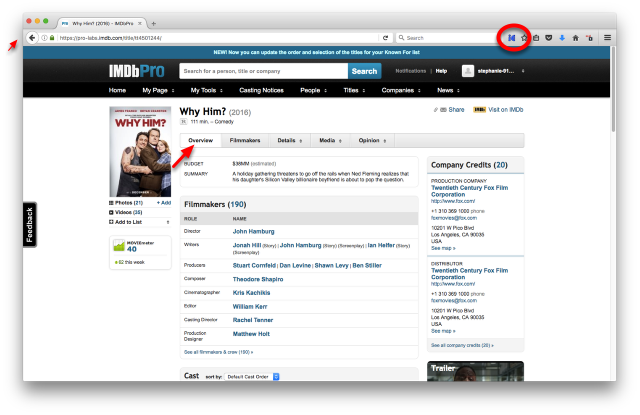Image resolution: width=640 pixels, height=415 pixels.
Task: Open Matthew Holt production designer link
Action: [x=251, y=334]
